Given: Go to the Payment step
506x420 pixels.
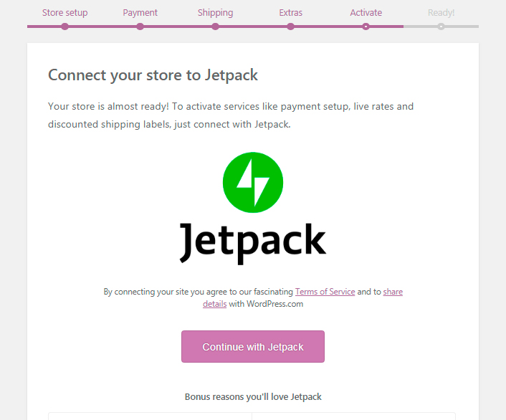Looking at the screenshot, I should pyautogui.click(x=140, y=13).
